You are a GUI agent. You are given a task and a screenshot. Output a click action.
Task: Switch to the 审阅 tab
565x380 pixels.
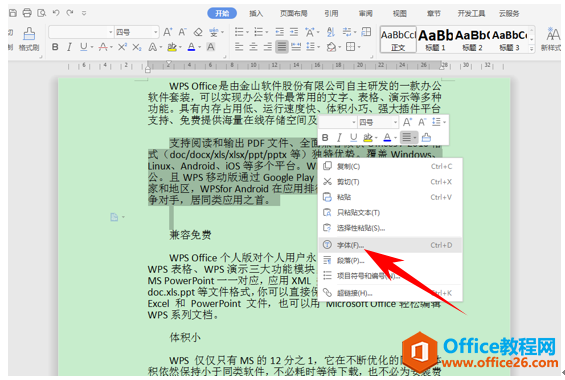(x=365, y=14)
